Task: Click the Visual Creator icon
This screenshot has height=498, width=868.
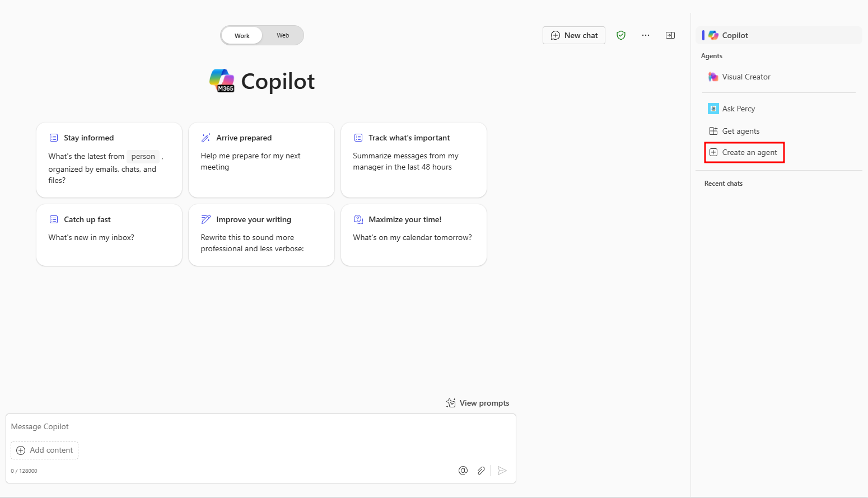Action: [x=713, y=77]
